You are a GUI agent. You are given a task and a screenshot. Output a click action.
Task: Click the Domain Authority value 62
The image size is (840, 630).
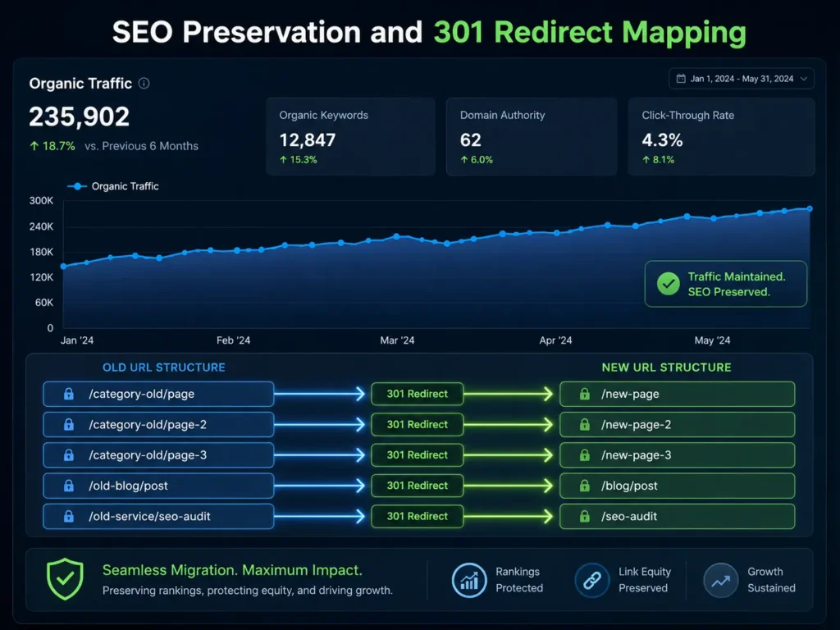click(x=470, y=139)
